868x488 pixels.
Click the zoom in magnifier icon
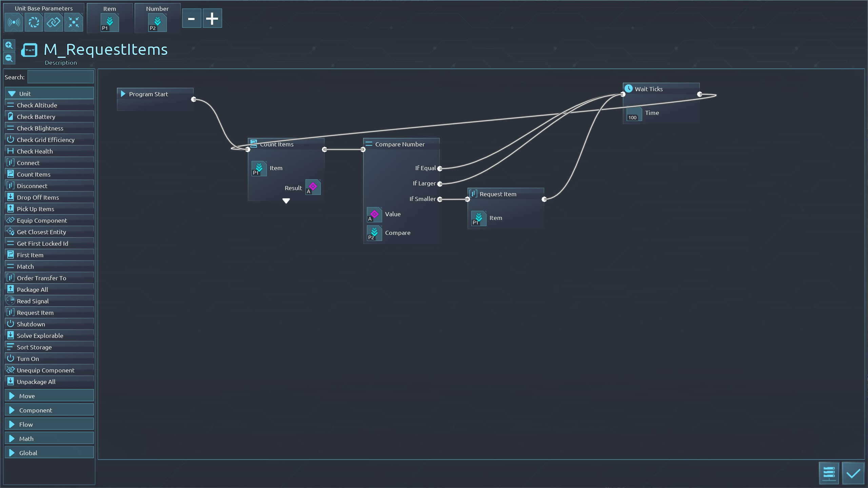click(x=9, y=45)
